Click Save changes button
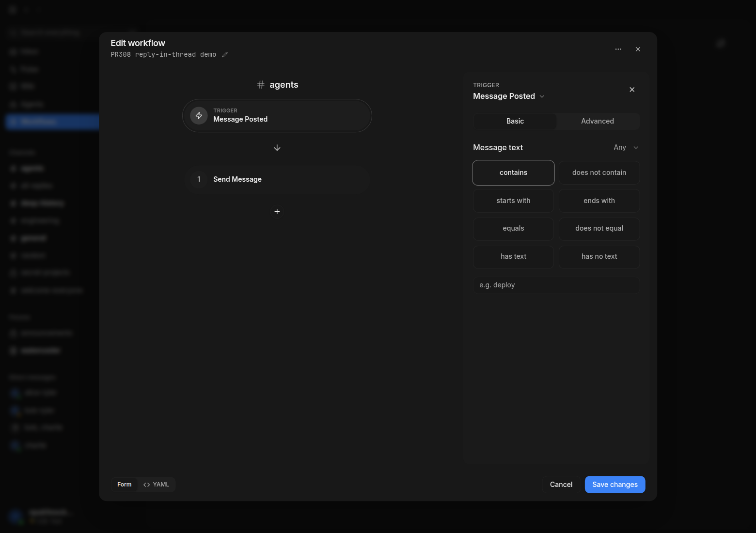Screen dimensions: 756x533 pyautogui.click(x=615, y=485)
